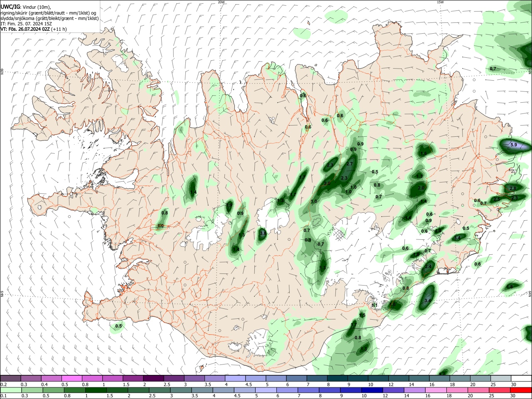Click the cross-hatched marker on the glacier
532x399 pixels.
[x=339, y=235]
